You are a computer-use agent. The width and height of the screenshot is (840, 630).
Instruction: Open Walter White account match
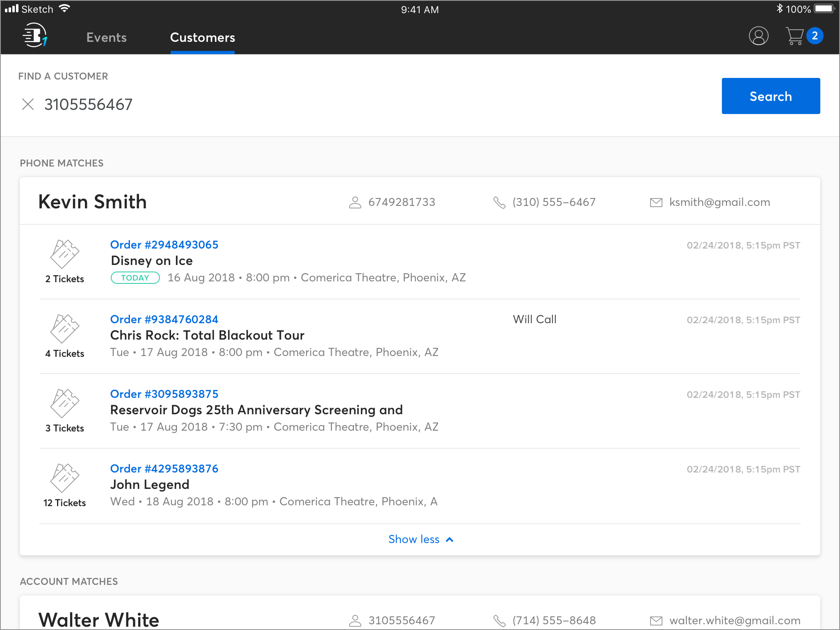coord(99,619)
